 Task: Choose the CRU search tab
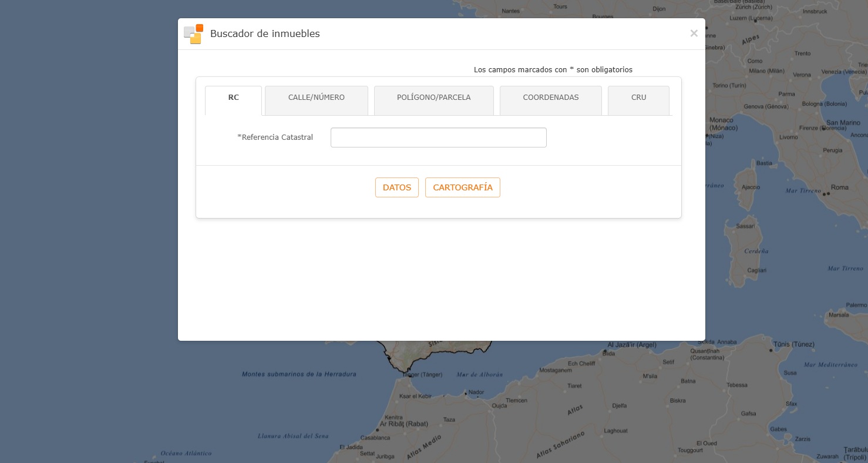point(638,98)
